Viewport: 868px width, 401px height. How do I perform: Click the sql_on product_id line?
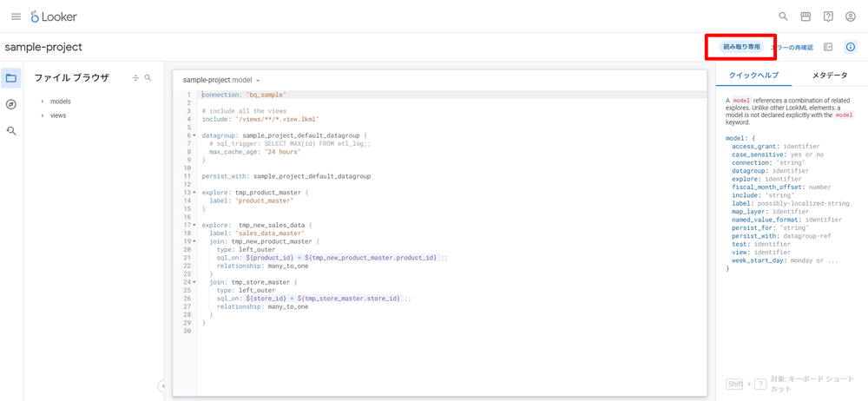pyautogui.click(x=332, y=258)
